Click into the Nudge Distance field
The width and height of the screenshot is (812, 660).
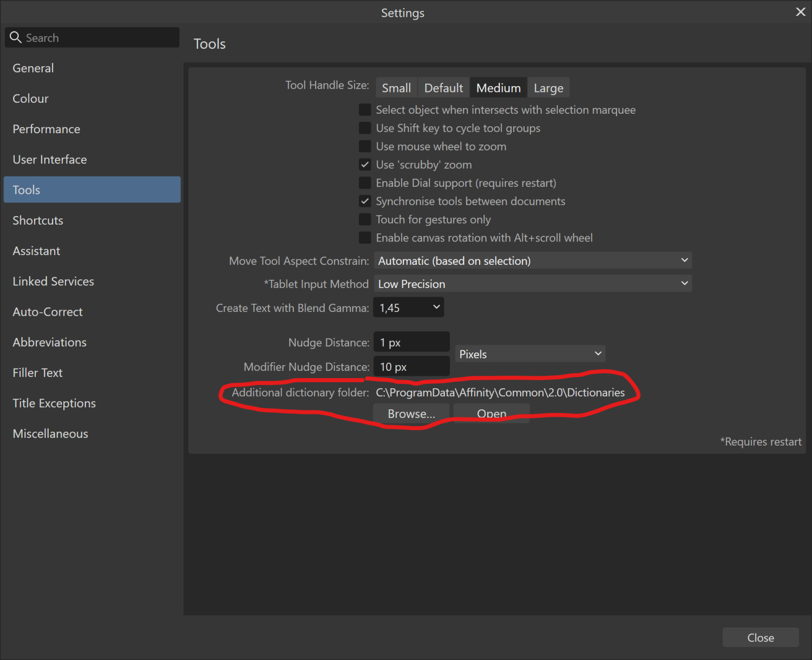[411, 342]
